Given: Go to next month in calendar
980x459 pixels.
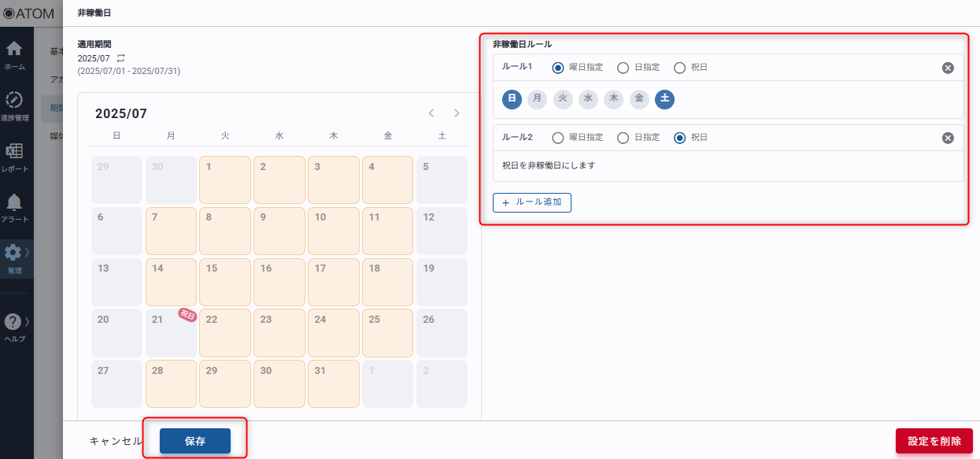Looking at the screenshot, I should 457,113.
